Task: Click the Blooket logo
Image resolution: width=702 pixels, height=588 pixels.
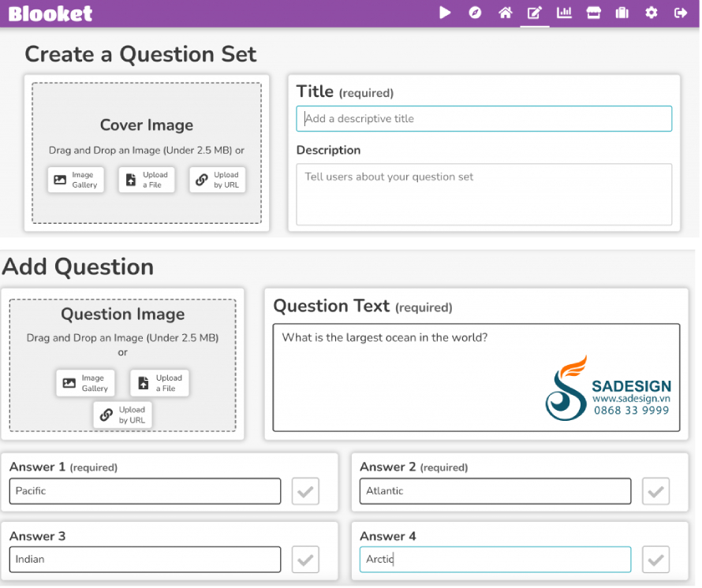Action: pyautogui.click(x=50, y=13)
